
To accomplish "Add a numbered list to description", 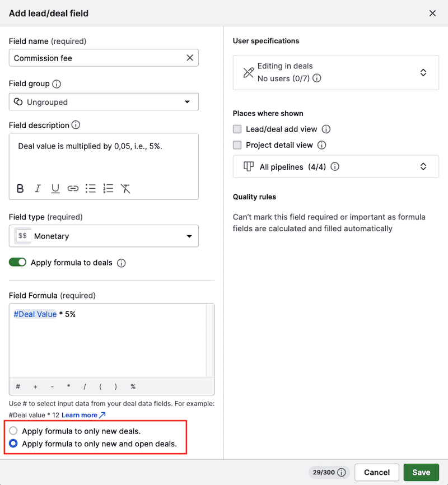I will tap(108, 189).
